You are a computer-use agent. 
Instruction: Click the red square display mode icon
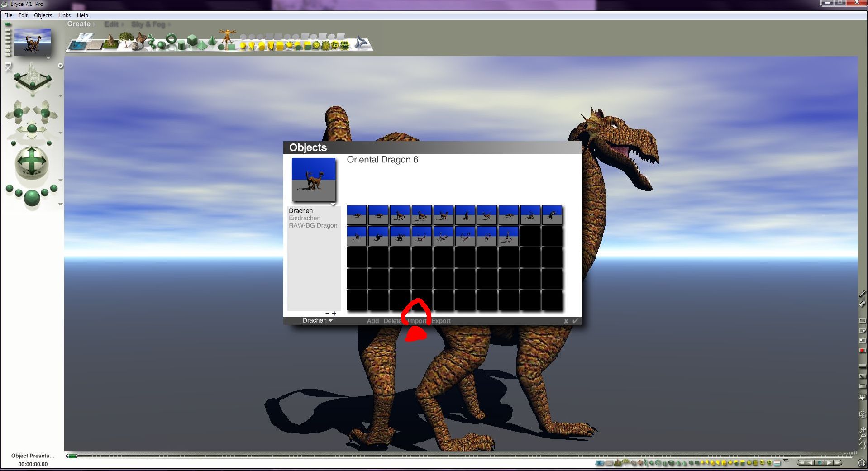863,351
